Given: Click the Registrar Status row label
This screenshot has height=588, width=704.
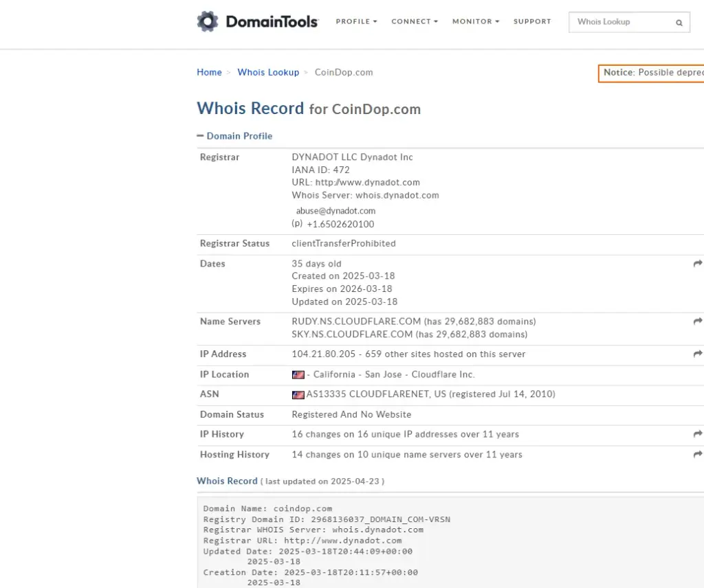Looking at the screenshot, I should [235, 243].
